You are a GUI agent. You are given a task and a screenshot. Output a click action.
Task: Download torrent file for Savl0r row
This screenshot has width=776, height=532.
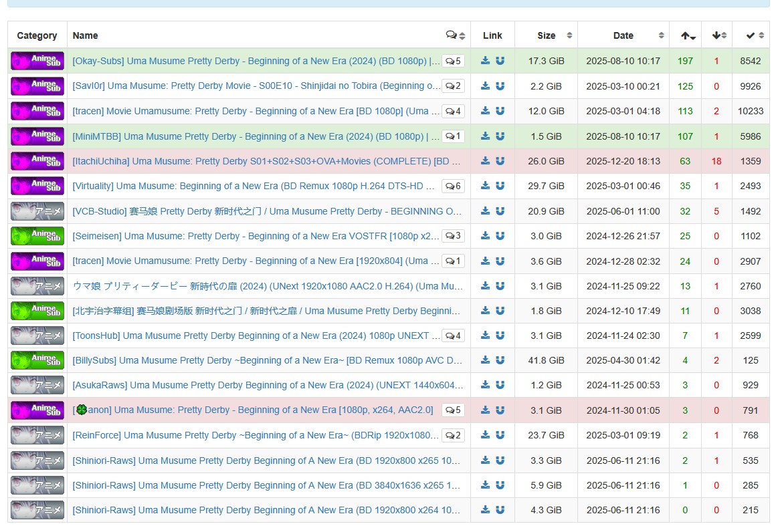(x=486, y=86)
